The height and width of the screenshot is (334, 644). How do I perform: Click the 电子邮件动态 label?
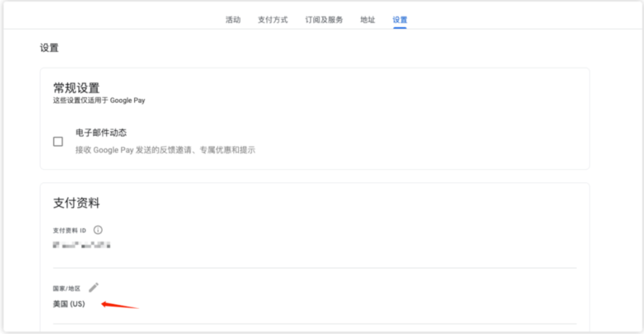[x=101, y=133]
